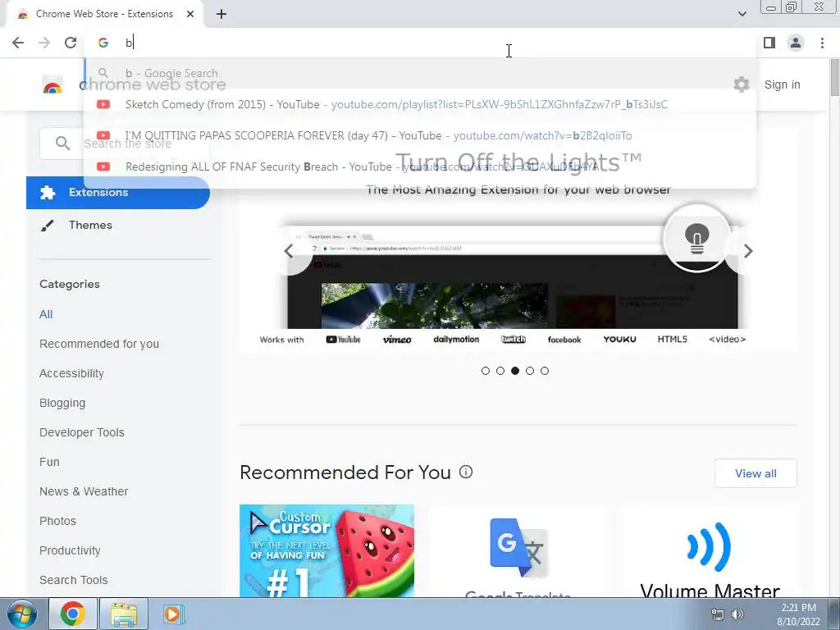The width and height of the screenshot is (840, 630).
Task: Open the Recommended for you category
Action: pyautogui.click(x=99, y=344)
